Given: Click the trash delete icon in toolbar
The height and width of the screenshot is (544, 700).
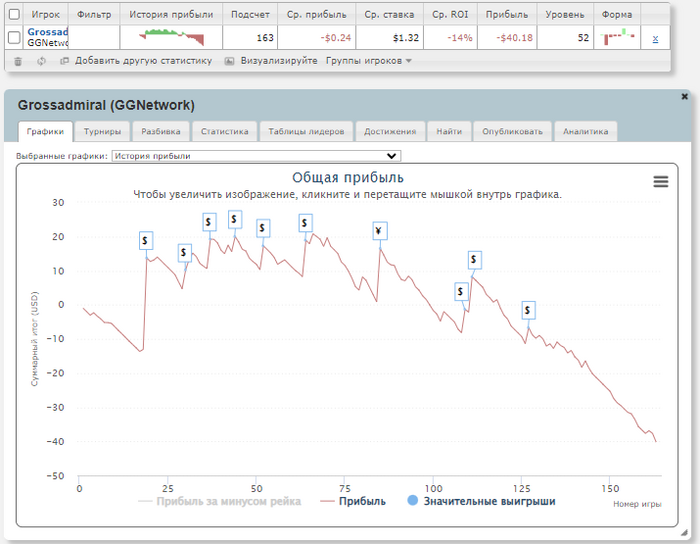Looking at the screenshot, I should [18, 61].
